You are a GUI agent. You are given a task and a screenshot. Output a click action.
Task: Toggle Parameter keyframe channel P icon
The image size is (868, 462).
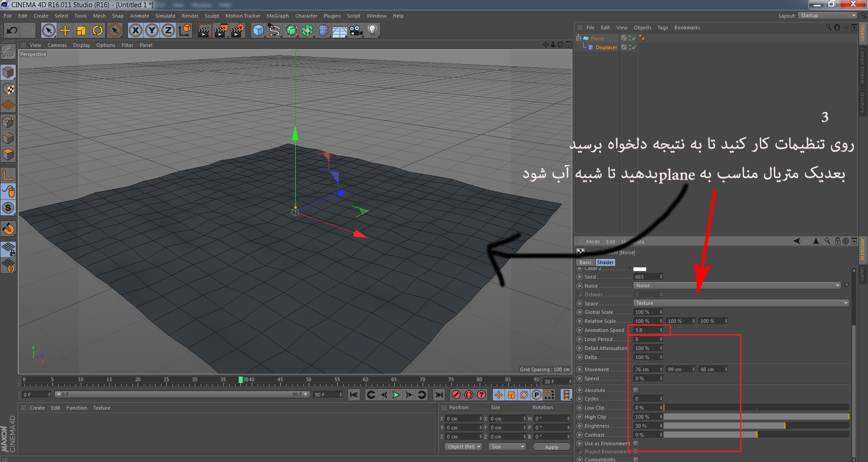[x=537, y=395]
